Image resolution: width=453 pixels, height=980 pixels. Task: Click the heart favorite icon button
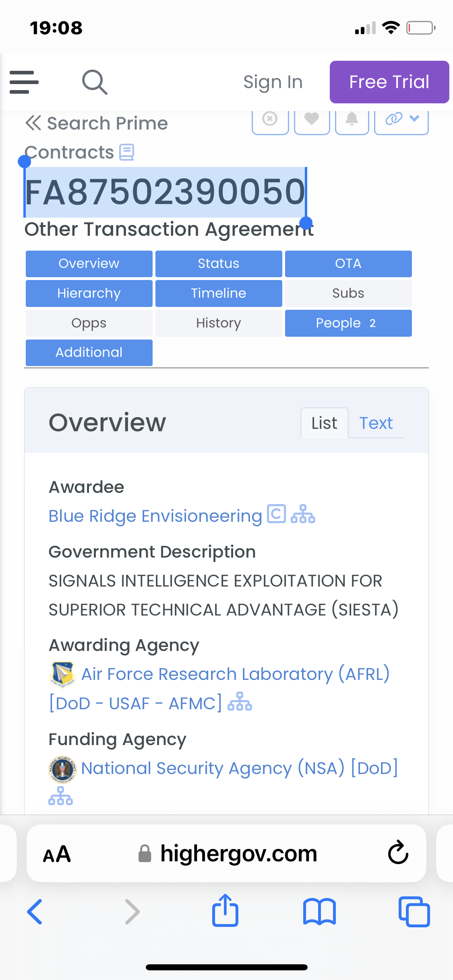[312, 119]
